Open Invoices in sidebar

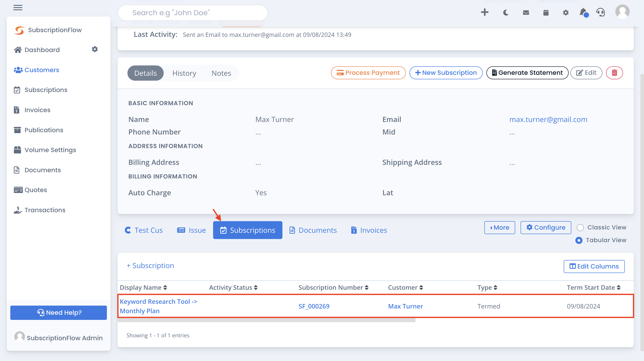click(x=32, y=110)
